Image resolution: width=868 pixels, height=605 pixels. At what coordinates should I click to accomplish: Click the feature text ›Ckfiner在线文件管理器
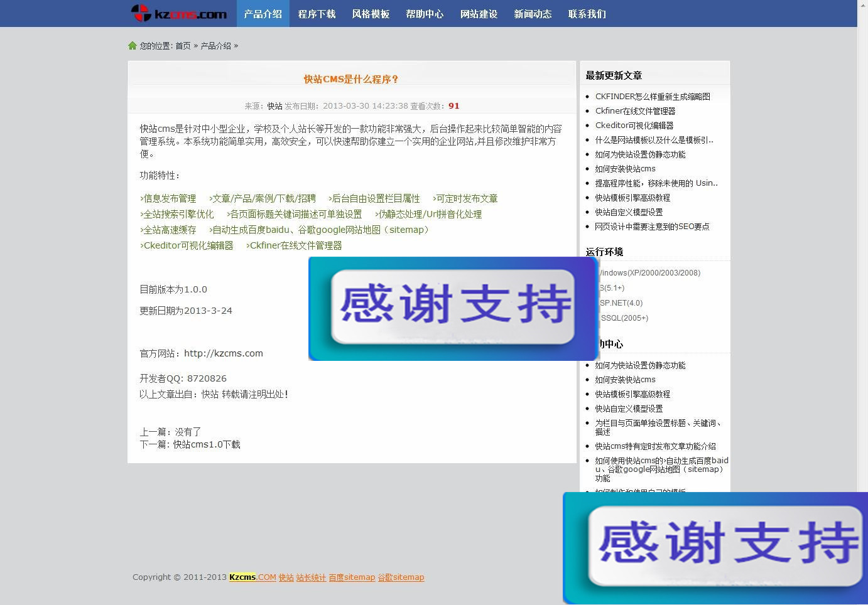click(x=294, y=245)
